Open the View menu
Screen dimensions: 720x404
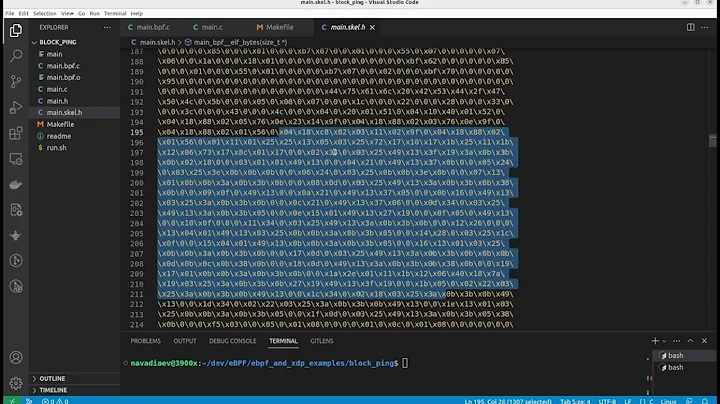pyautogui.click(x=67, y=13)
